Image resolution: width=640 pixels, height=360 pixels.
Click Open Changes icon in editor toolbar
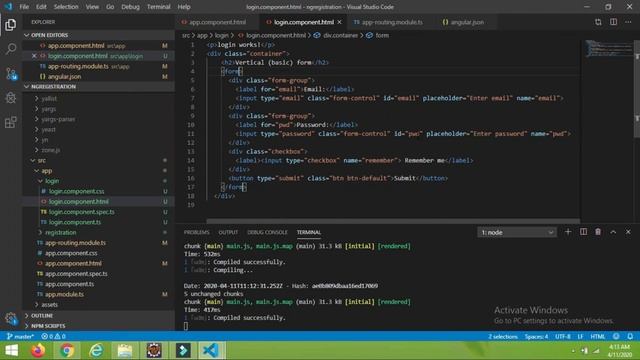(x=598, y=22)
